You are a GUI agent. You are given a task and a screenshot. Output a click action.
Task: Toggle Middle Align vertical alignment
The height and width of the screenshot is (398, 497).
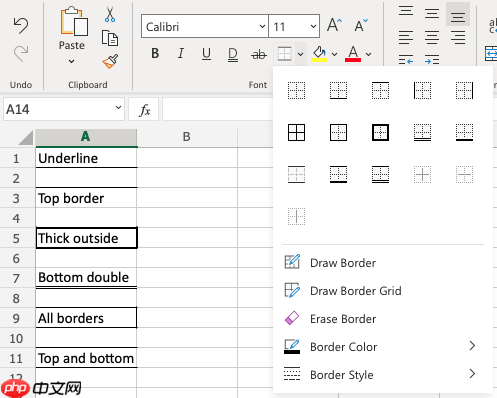[432, 14]
